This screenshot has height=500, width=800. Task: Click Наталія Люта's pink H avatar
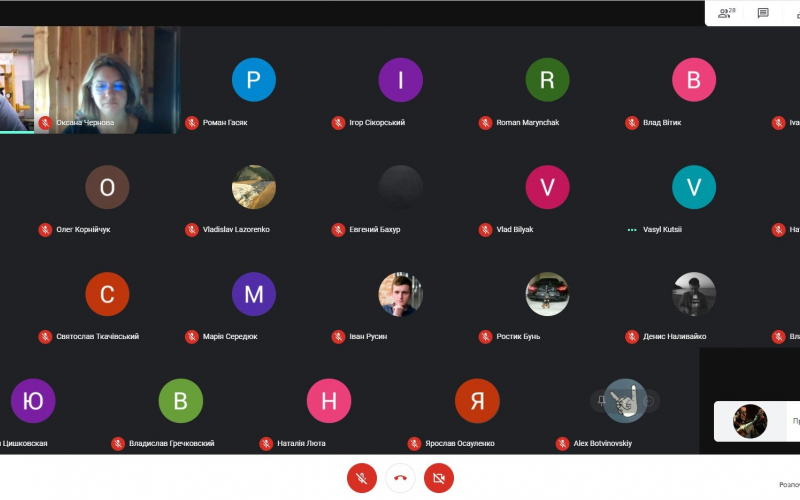(x=329, y=401)
